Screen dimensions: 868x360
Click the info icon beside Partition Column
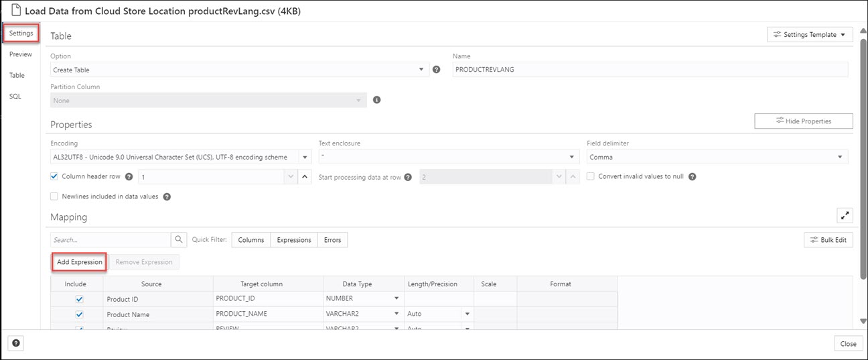pos(376,100)
